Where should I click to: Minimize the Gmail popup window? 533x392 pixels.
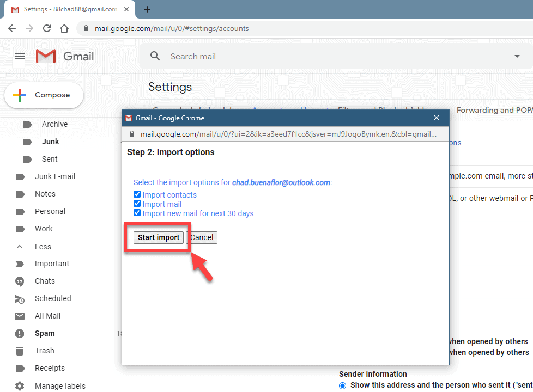[386, 118]
